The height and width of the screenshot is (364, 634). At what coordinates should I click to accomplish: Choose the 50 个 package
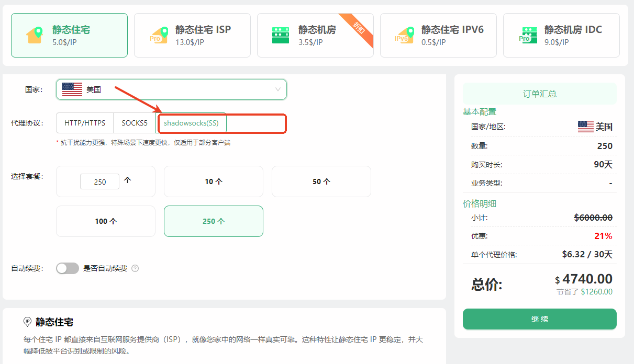tap(321, 181)
